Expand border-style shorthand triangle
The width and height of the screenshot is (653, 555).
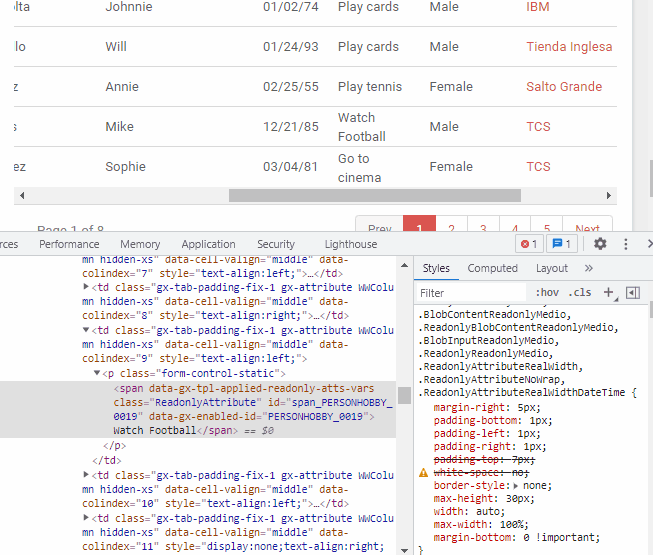pos(516,485)
